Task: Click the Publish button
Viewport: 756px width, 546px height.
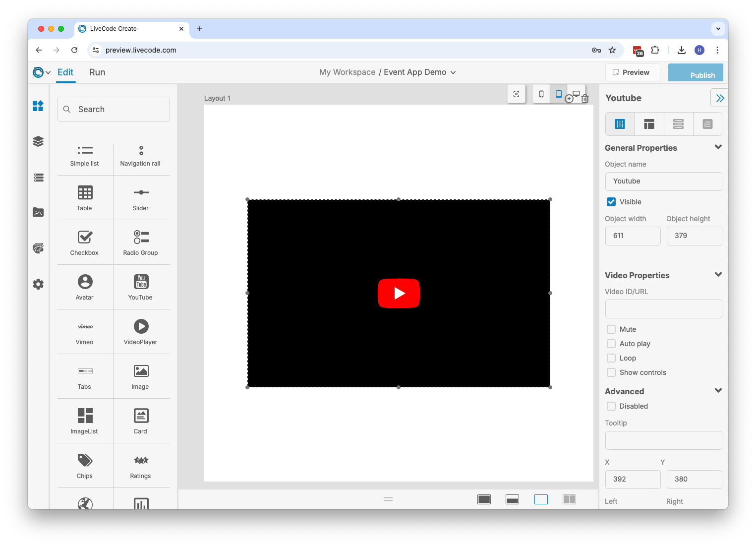Action: pos(696,73)
